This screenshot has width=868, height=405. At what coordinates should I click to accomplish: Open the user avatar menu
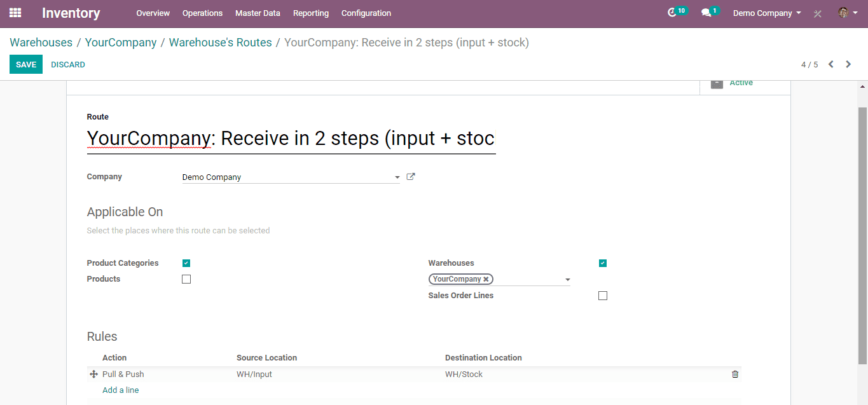pos(848,13)
